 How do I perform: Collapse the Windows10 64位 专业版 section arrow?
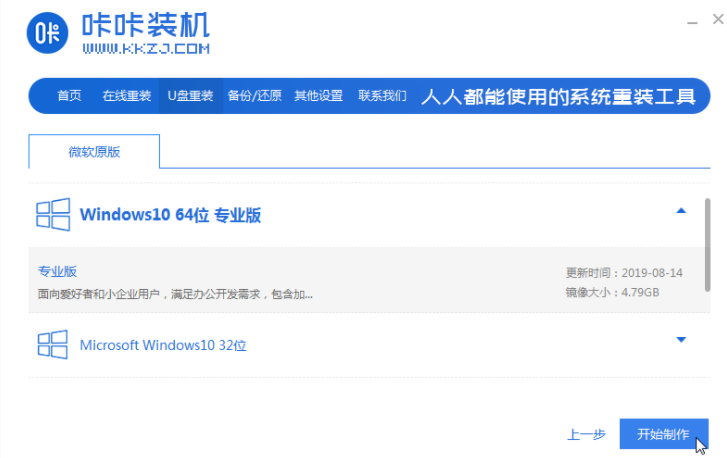(x=681, y=211)
